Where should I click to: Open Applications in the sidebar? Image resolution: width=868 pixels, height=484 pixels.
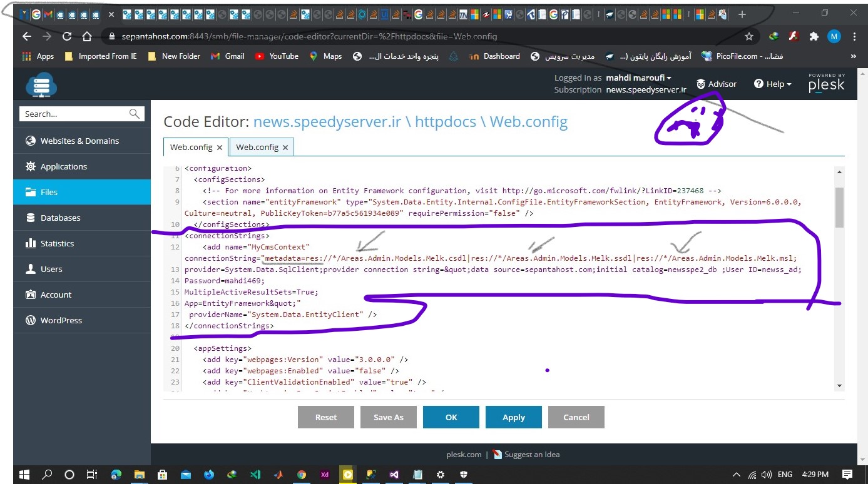[x=82, y=166]
